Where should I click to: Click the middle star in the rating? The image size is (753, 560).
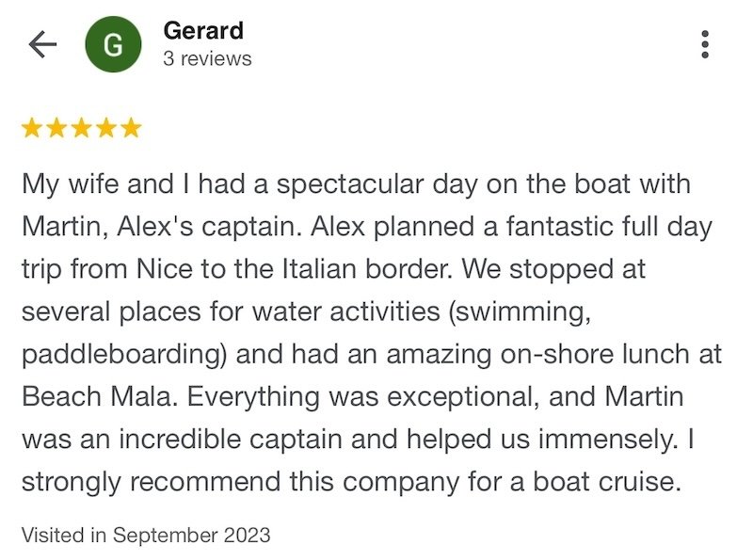[82, 128]
